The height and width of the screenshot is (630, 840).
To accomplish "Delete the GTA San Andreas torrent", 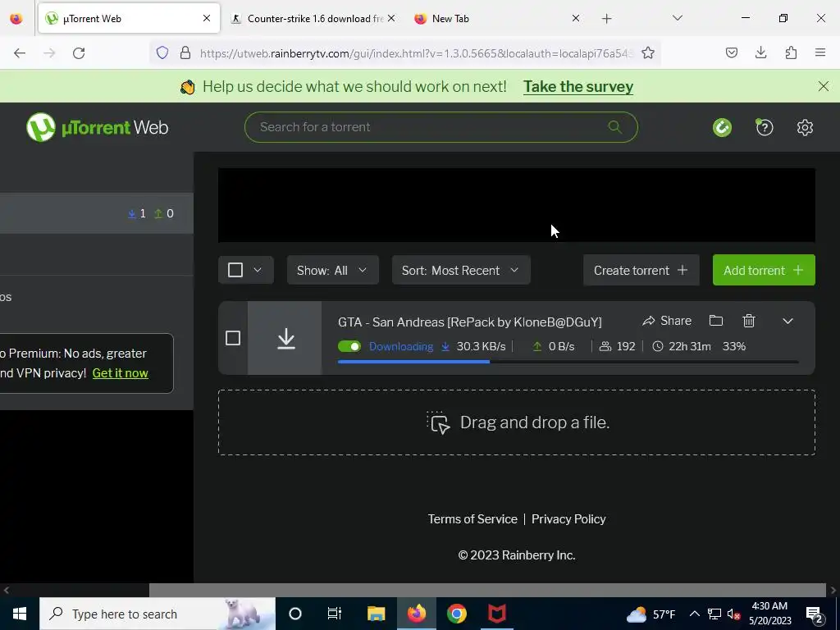I will (x=749, y=321).
